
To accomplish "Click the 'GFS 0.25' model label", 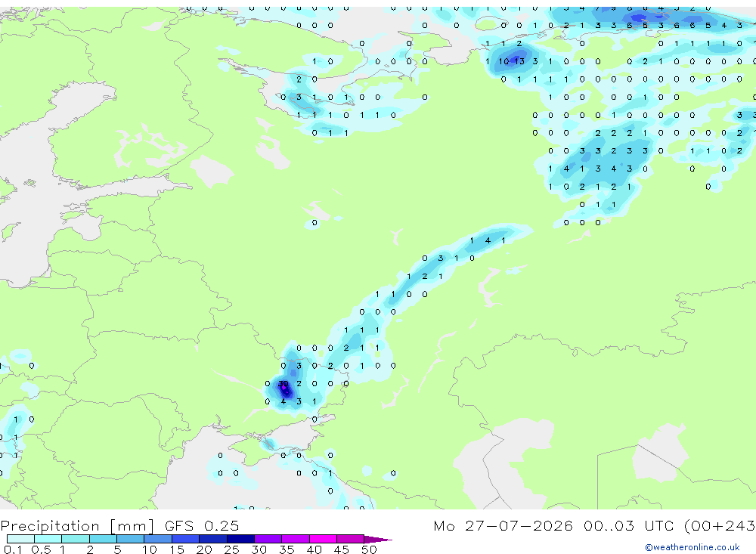I will point(202,526).
